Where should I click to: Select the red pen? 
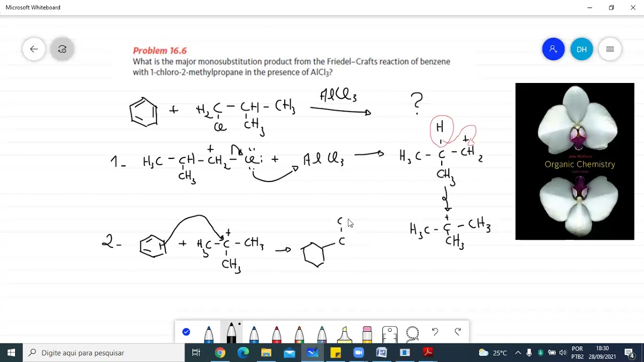coord(277,333)
